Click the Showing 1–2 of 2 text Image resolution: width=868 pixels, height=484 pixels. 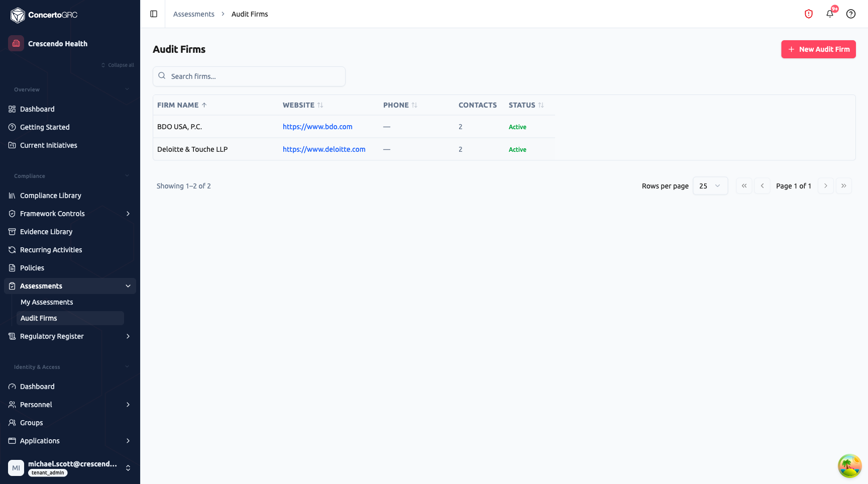184,186
